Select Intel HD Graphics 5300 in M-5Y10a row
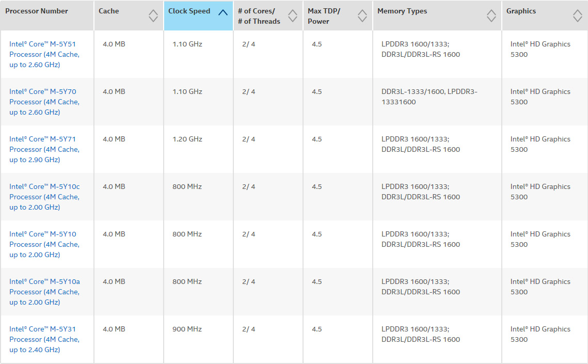Screen dimensions: 588x364 (x=540, y=287)
